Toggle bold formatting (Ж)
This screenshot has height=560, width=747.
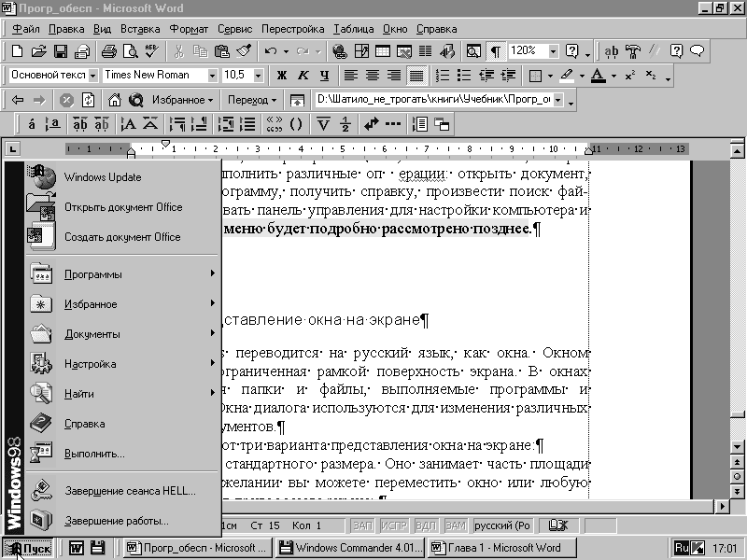(x=282, y=76)
